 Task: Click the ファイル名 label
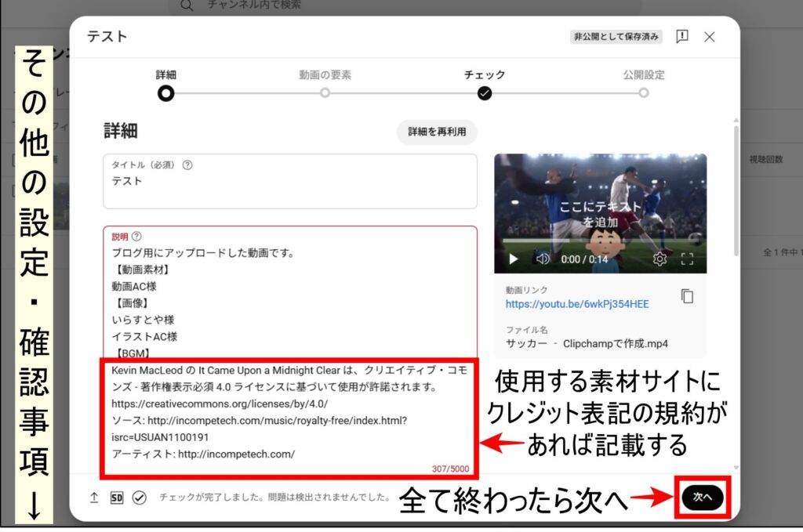point(526,330)
